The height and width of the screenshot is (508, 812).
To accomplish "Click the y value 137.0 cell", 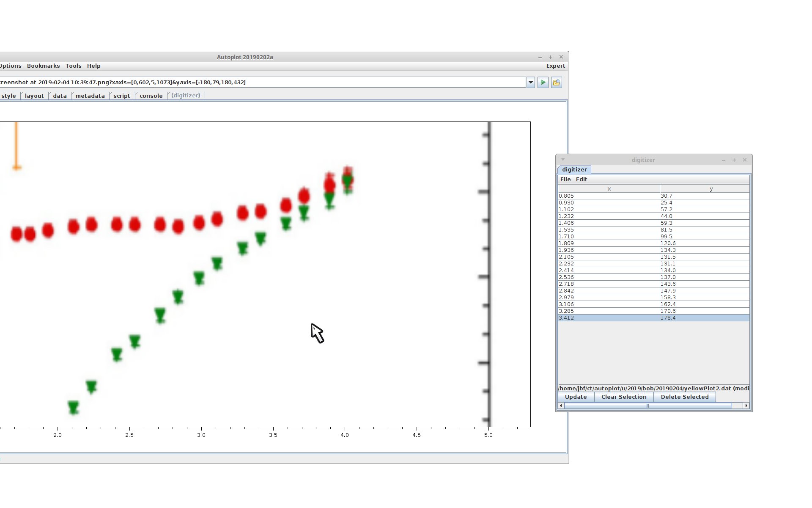I will tap(705, 277).
